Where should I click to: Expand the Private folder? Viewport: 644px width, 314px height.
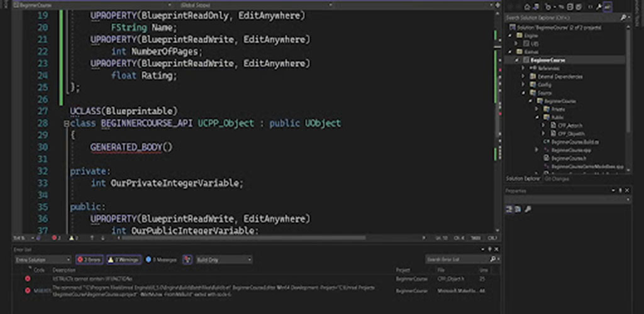(x=536, y=109)
